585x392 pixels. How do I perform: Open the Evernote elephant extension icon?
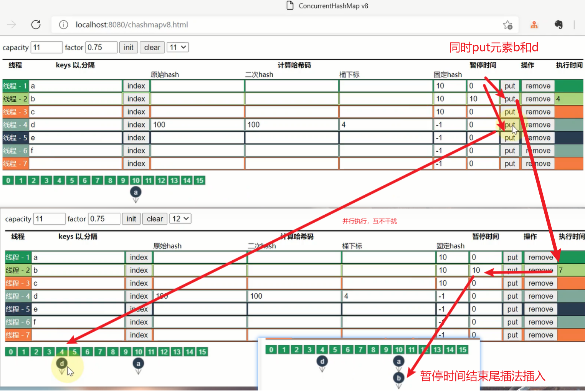(x=559, y=25)
